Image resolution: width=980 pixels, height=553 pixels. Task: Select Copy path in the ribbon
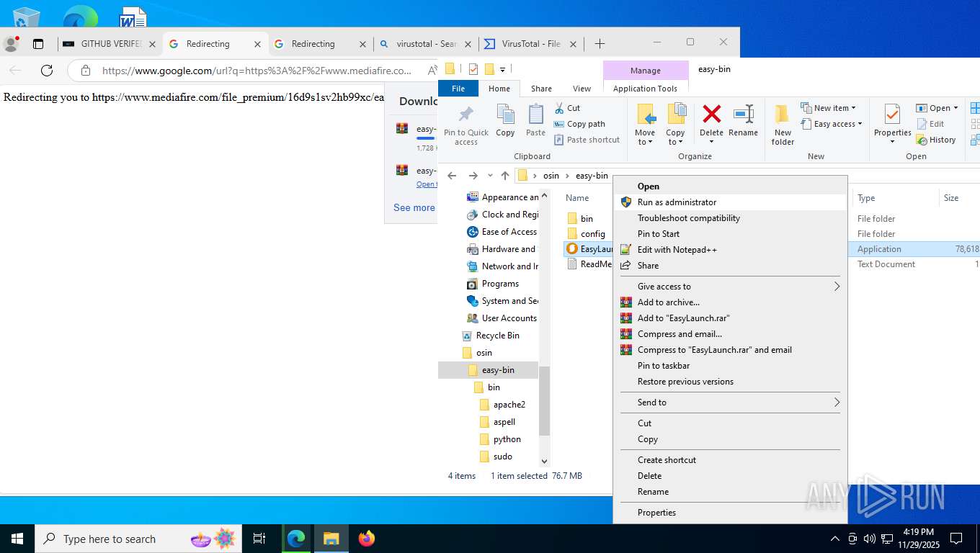579,124
